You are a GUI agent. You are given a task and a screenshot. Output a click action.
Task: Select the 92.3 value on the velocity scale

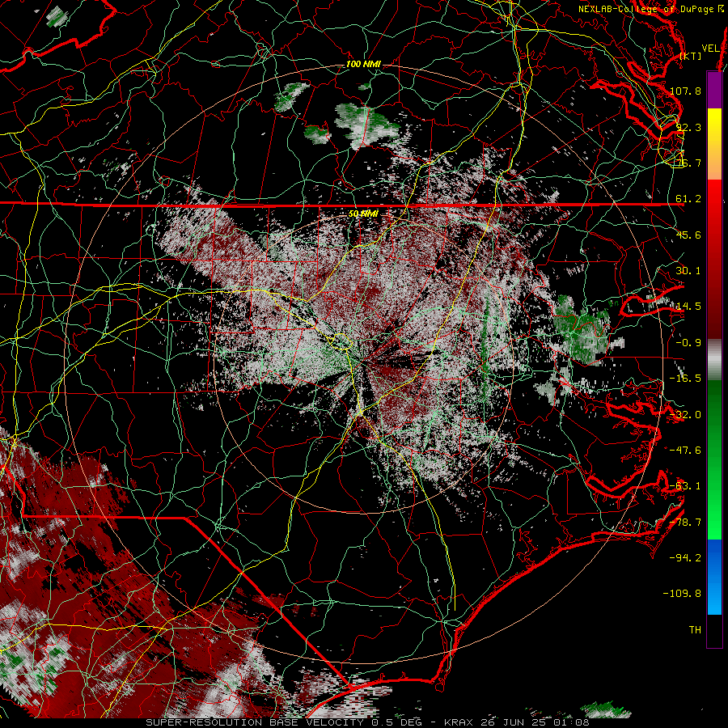tap(688, 127)
